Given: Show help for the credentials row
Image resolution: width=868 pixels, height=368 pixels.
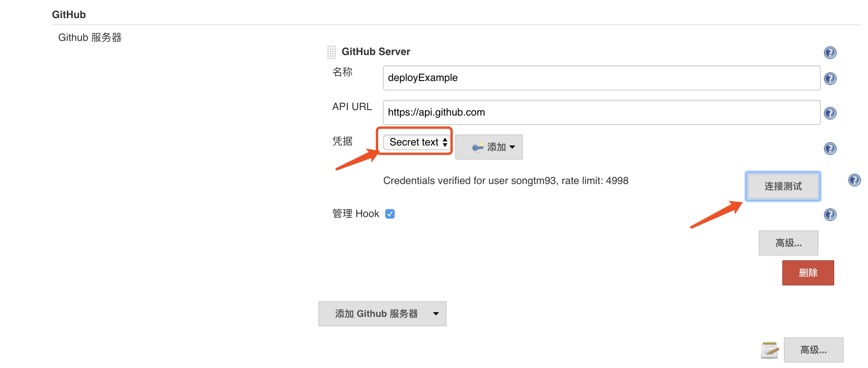Looking at the screenshot, I should pos(830,149).
